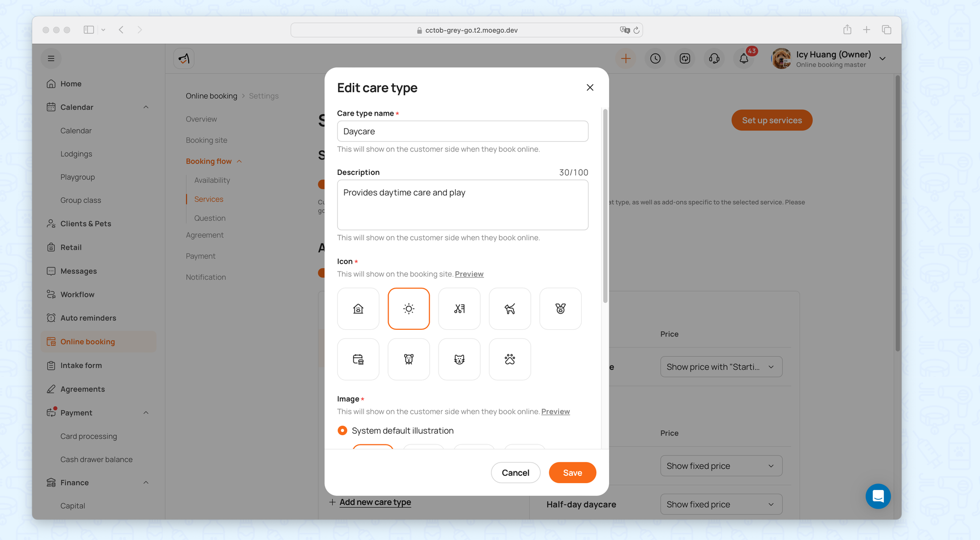Screen dimensions: 980x540
Task: Open the "Show price with Starti..." dropdown
Action: click(721, 367)
